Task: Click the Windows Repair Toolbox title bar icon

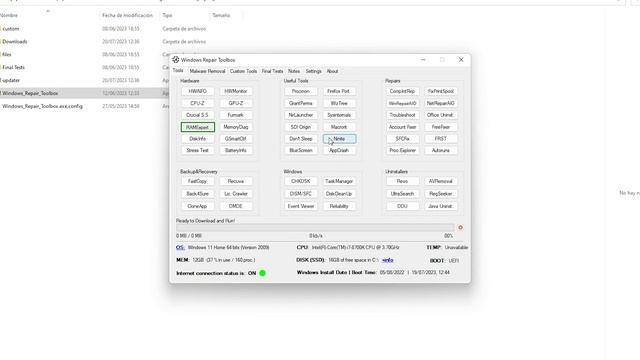Action: coord(176,60)
